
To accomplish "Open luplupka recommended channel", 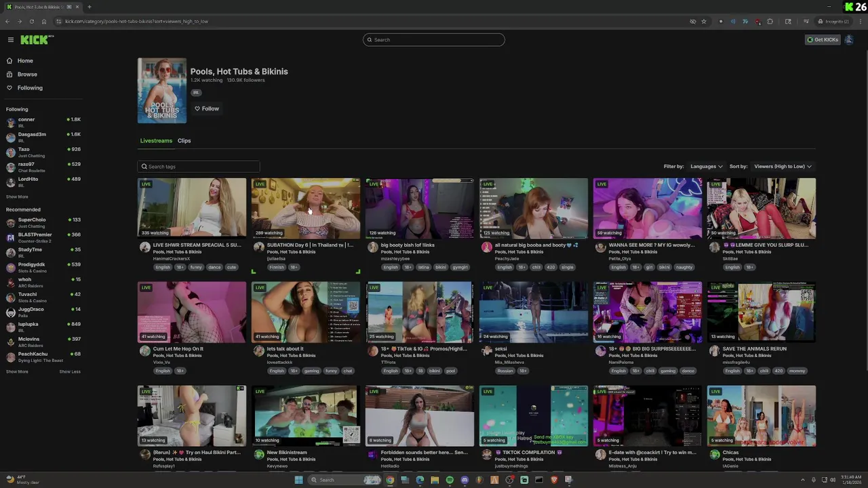I will (x=43, y=327).
